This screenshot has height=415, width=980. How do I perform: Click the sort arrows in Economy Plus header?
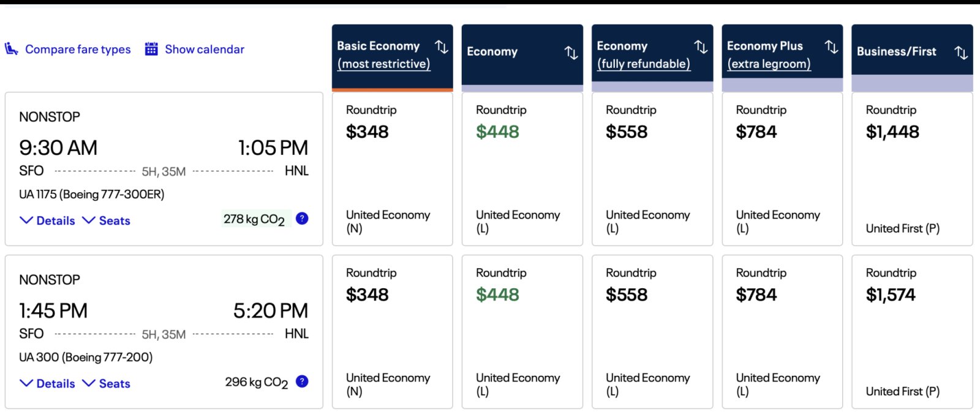point(831,45)
